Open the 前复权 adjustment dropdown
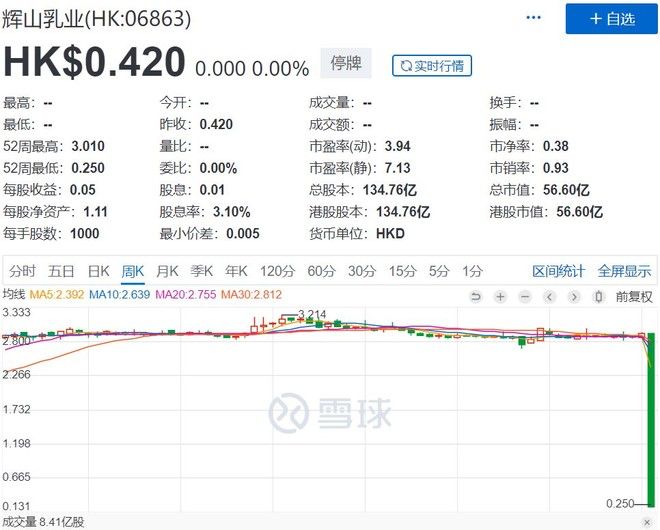 point(634,297)
